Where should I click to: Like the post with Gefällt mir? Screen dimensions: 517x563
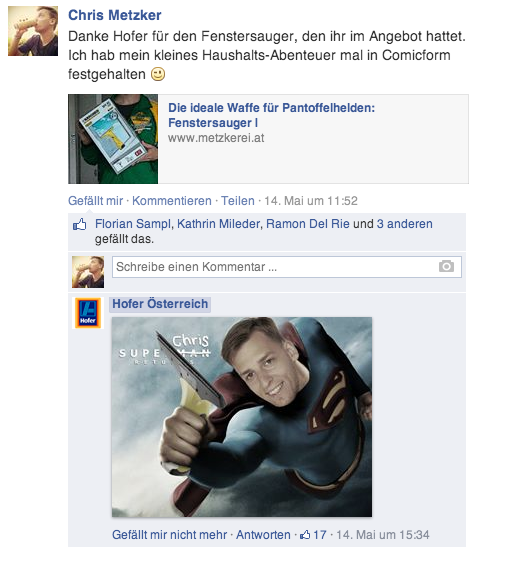click(x=96, y=201)
